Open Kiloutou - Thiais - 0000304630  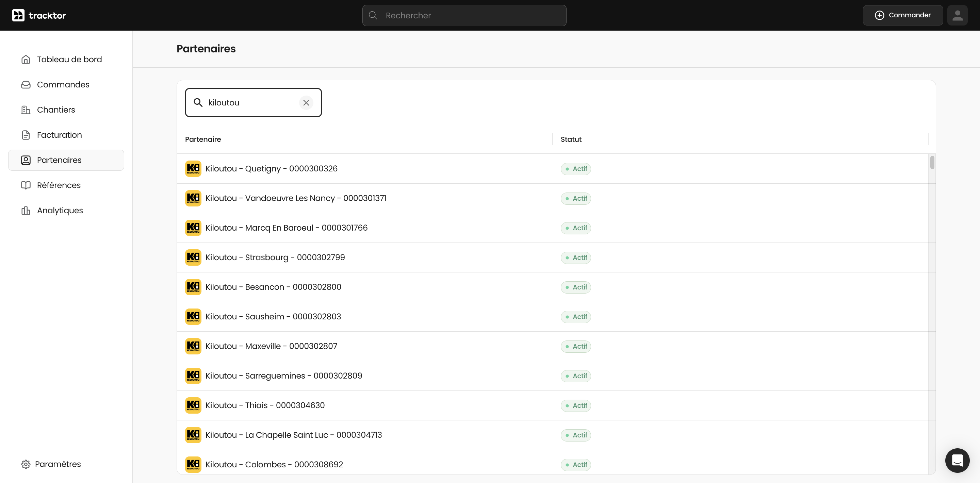(x=265, y=405)
